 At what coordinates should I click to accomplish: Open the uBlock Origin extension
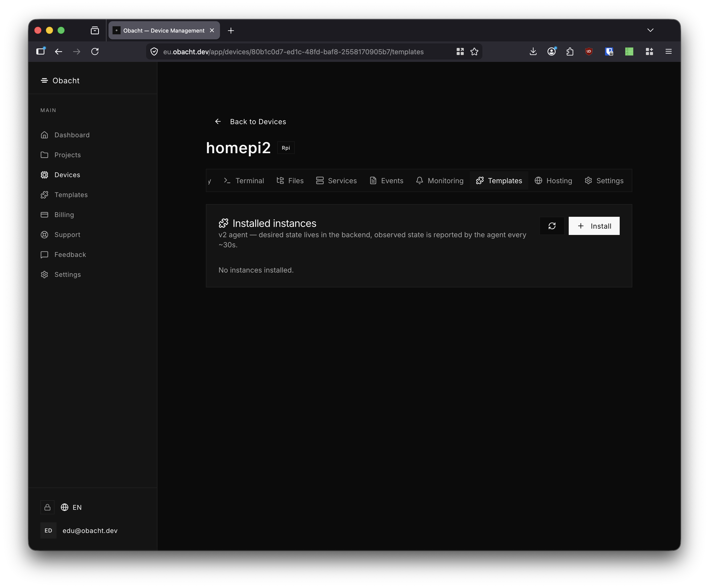tap(589, 51)
